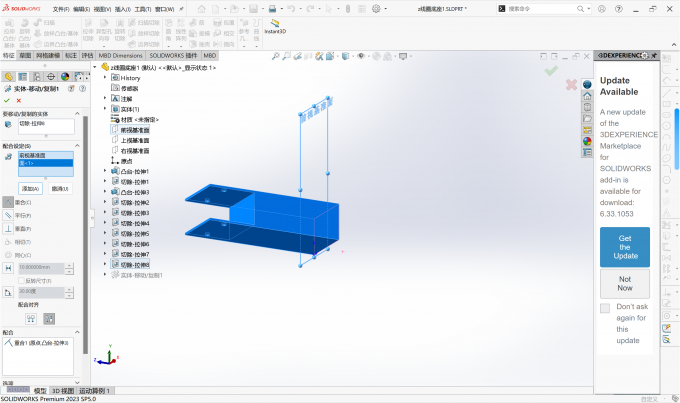The image size is (680, 403).
Task: Switch to the 运动算例 1 motion study tab
Action: (x=95, y=391)
